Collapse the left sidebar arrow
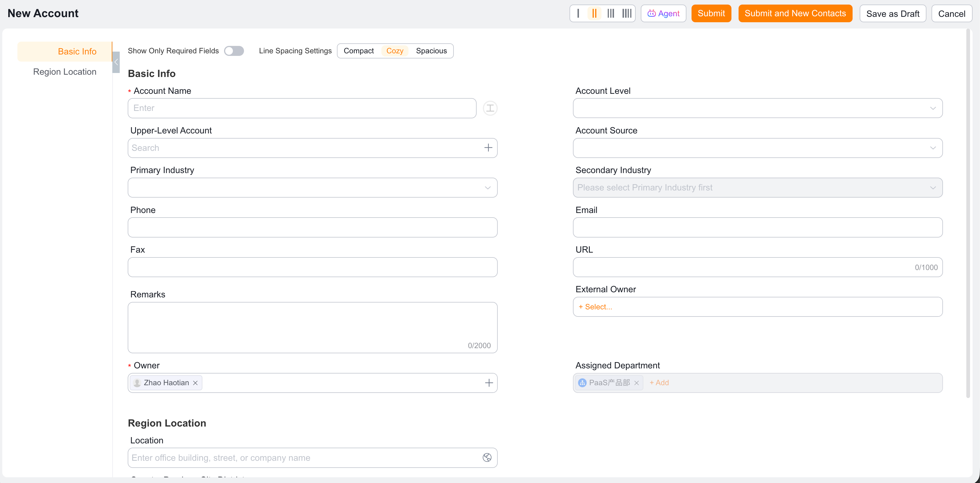This screenshot has height=483, width=980. pos(116,62)
